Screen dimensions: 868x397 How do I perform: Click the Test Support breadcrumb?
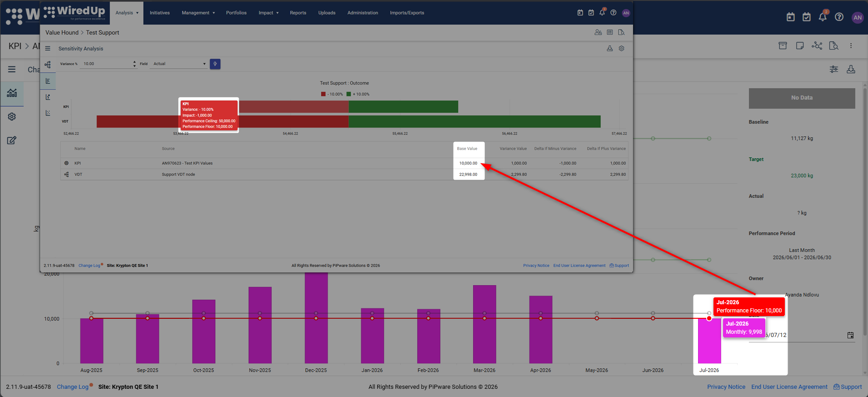pyautogui.click(x=103, y=33)
